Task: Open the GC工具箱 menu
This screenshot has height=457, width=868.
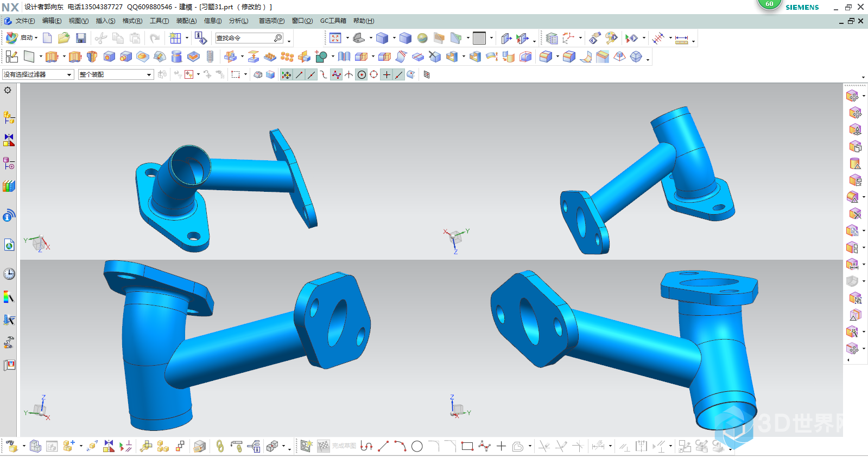Action: pyautogui.click(x=333, y=21)
